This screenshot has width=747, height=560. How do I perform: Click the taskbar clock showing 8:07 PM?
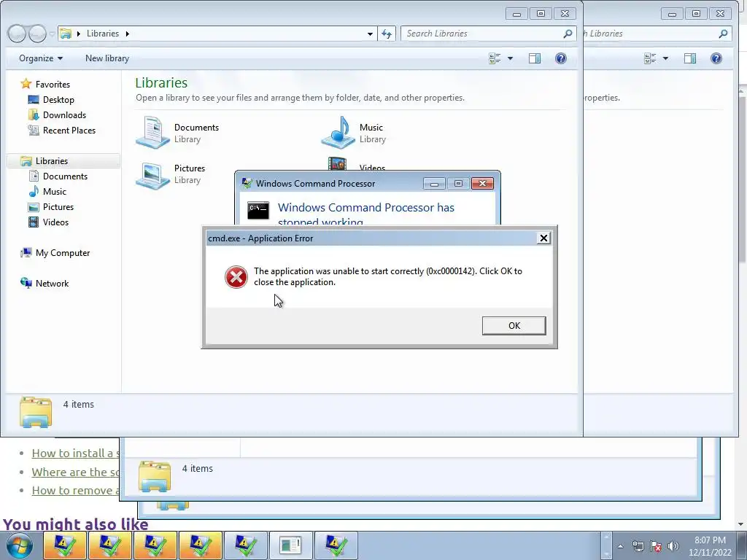[x=710, y=546]
